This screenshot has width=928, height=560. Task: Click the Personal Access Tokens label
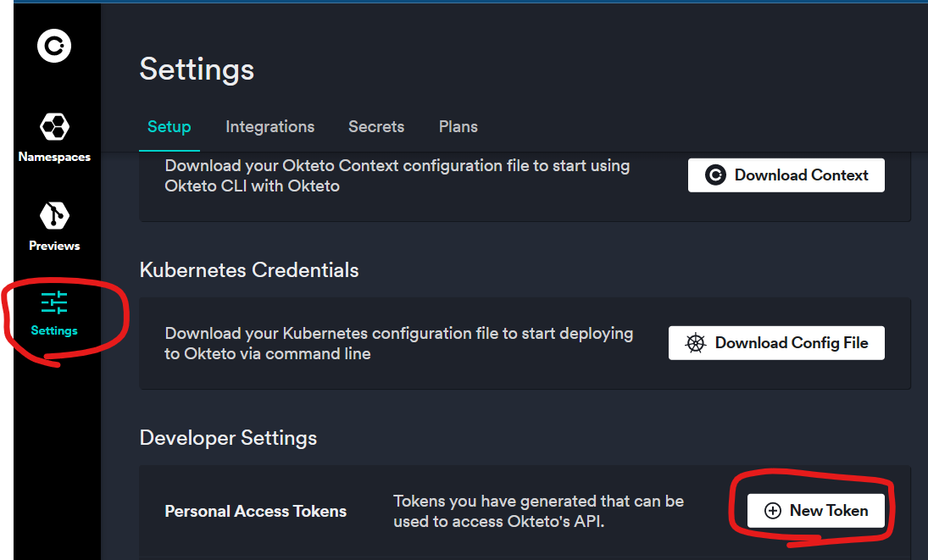click(x=255, y=512)
